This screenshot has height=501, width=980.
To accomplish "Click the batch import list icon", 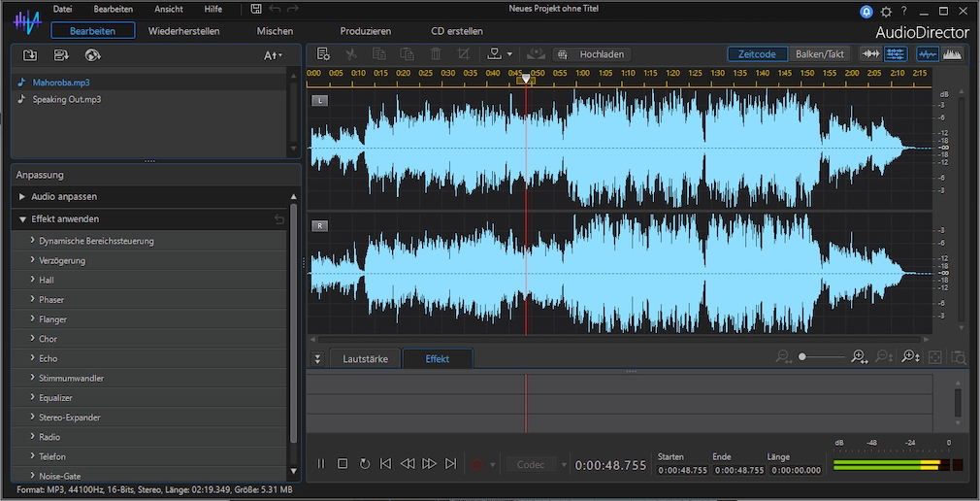I will (61, 55).
